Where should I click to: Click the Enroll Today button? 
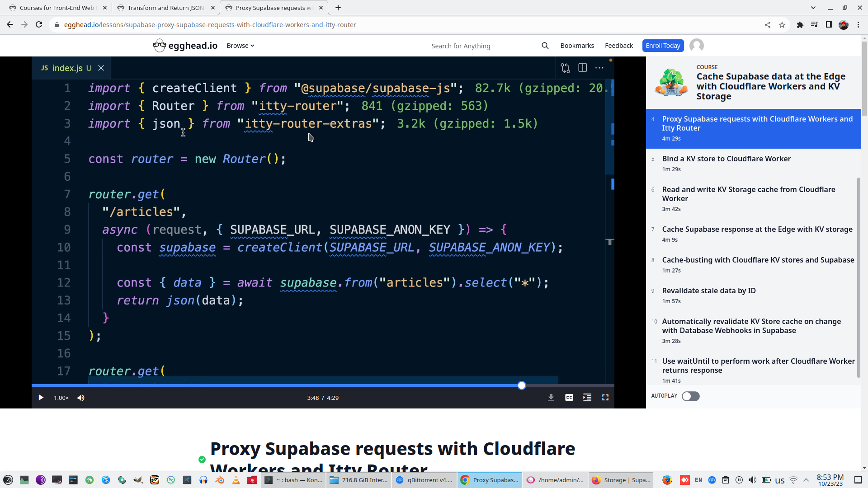tap(662, 46)
